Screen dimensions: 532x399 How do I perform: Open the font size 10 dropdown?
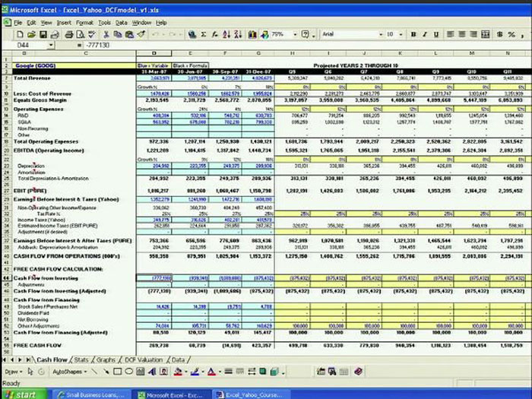tap(401, 34)
